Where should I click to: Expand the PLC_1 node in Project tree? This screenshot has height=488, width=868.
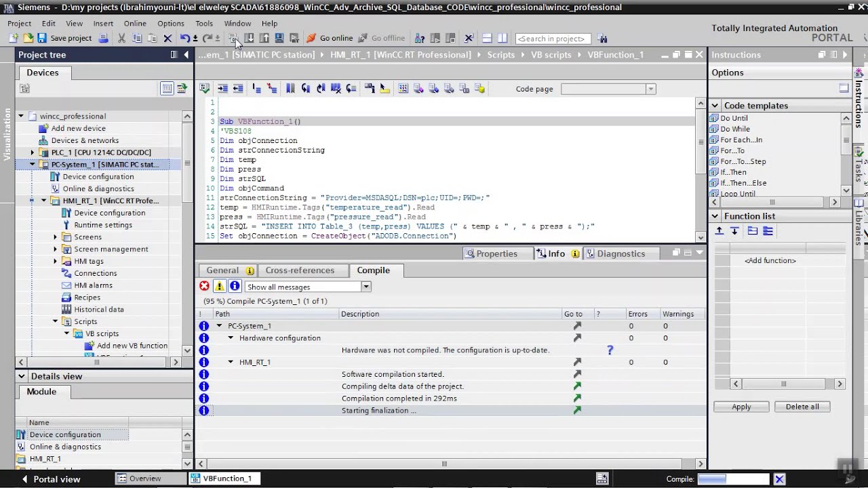tap(32, 152)
